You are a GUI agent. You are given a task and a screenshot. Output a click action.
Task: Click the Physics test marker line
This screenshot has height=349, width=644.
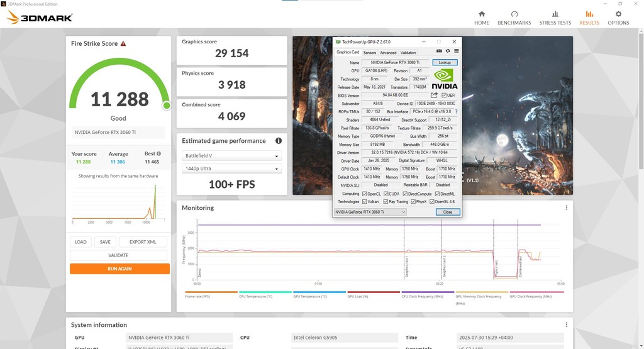[493, 249]
